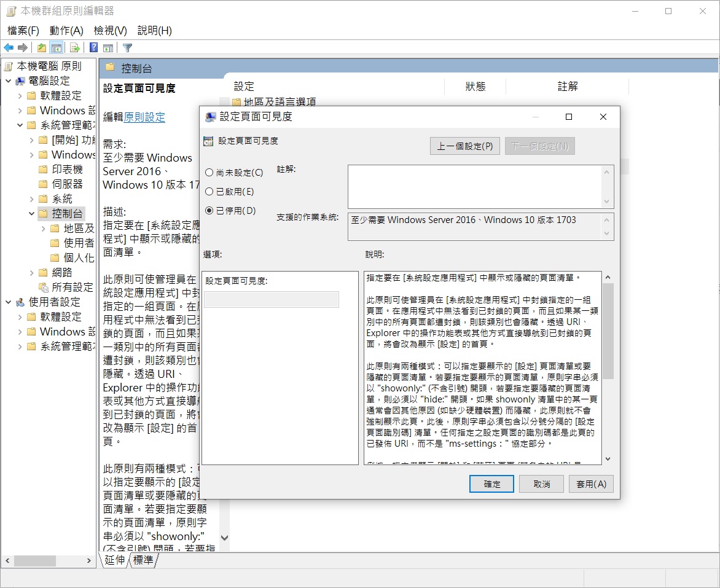Expand the [開始] 功能表 tree node
Viewport: 720px width, 588px height.
pyautogui.click(x=32, y=140)
